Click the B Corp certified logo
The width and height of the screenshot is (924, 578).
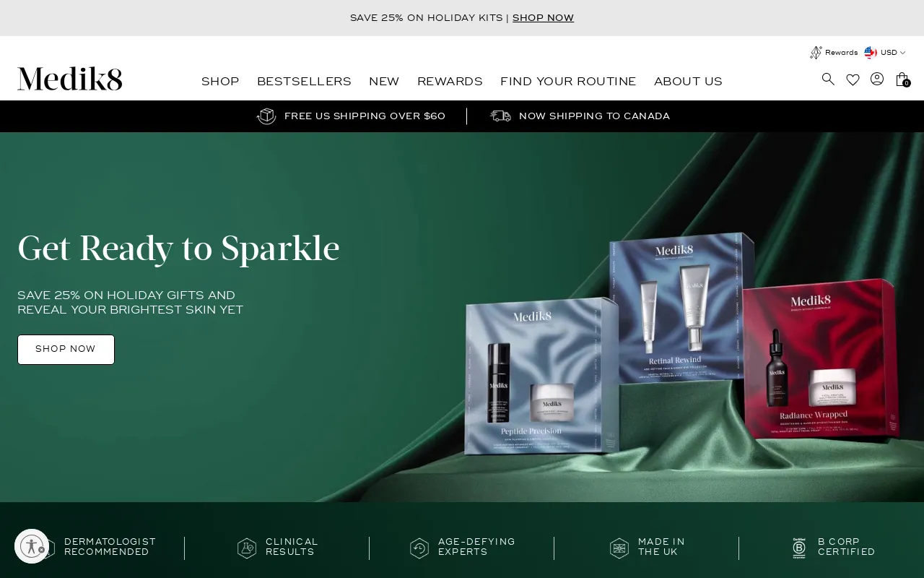(x=799, y=548)
